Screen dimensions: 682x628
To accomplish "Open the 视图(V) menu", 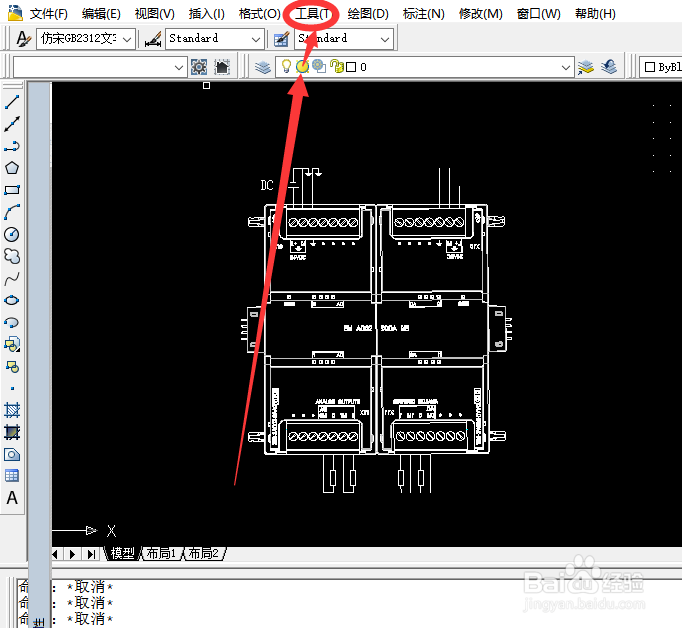I will 154,14.
